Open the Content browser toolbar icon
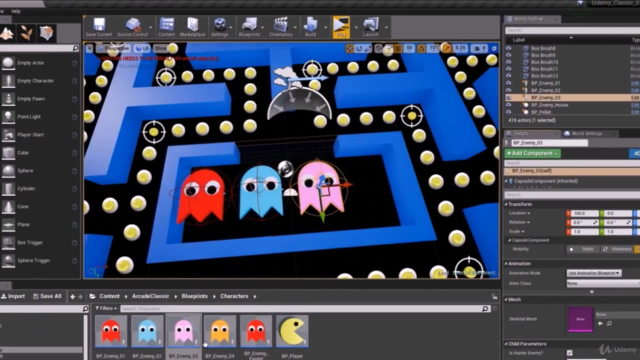Image resolution: width=640 pixels, height=360 pixels. point(167,27)
